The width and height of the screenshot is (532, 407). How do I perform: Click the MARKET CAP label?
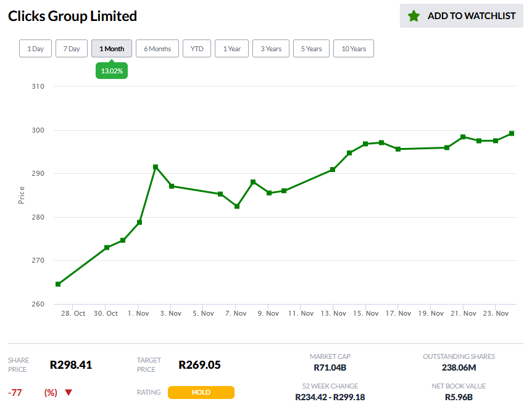pyautogui.click(x=330, y=356)
